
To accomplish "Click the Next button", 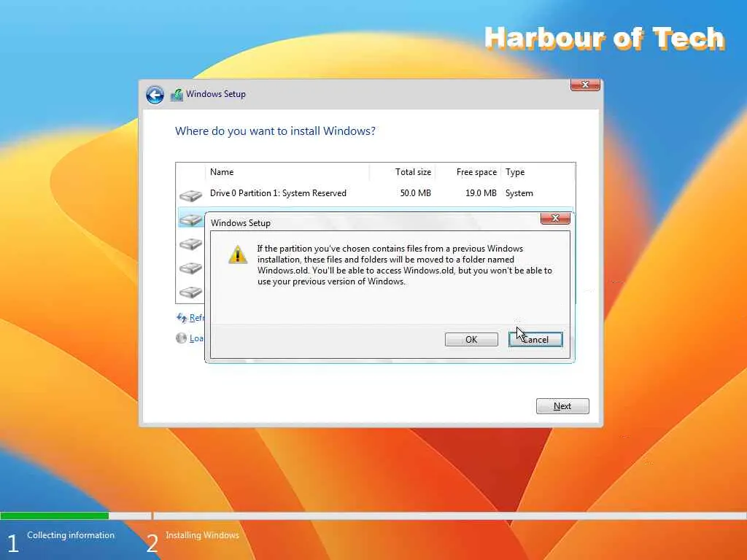I will click(x=562, y=406).
